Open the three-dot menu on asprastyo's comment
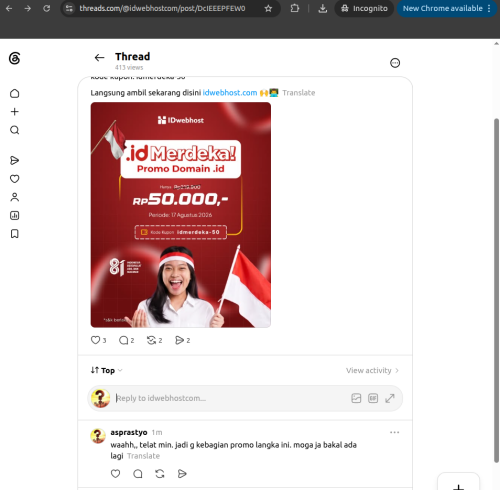This screenshot has height=490, width=500. tap(394, 432)
